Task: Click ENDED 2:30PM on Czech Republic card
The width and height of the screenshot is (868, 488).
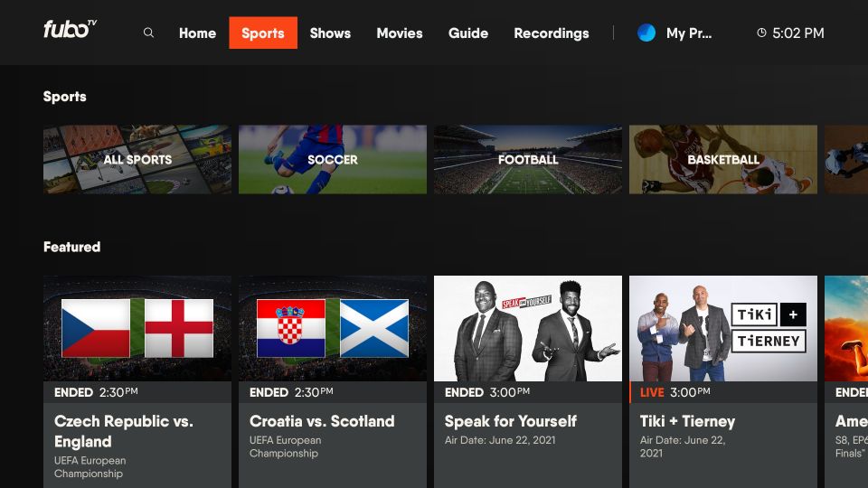Action: tap(96, 392)
